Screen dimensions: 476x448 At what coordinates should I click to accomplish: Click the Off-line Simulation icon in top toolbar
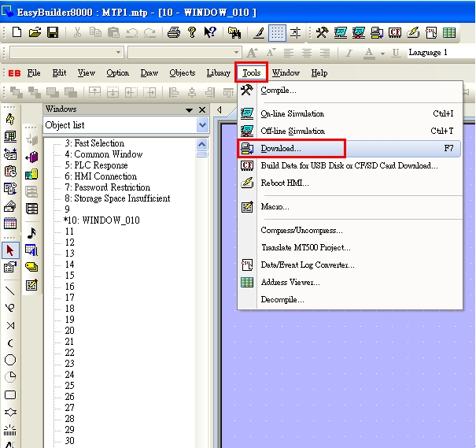(x=359, y=32)
